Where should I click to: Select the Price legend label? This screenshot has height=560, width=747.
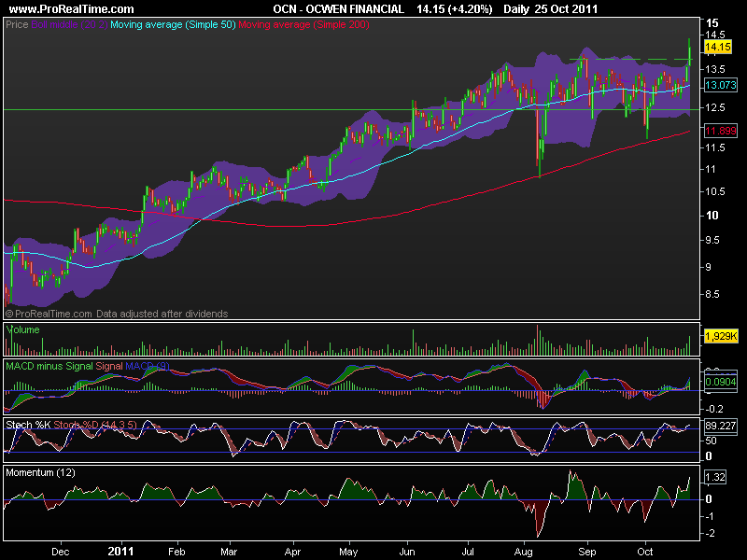tap(17, 24)
